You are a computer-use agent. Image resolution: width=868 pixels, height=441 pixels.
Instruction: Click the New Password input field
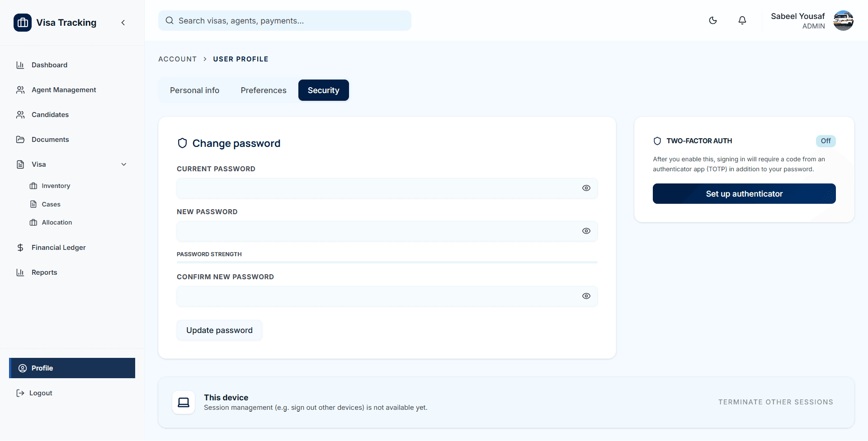pyautogui.click(x=387, y=231)
